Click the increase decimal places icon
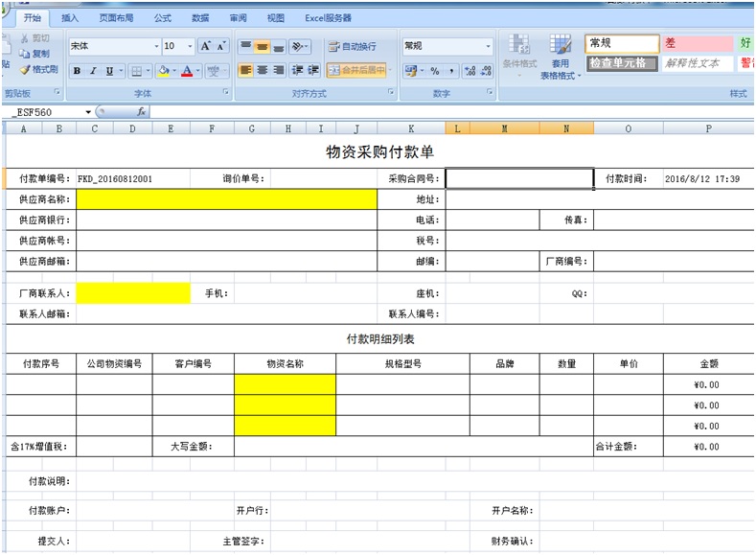Screen dimensions: 756x555 click(470, 70)
